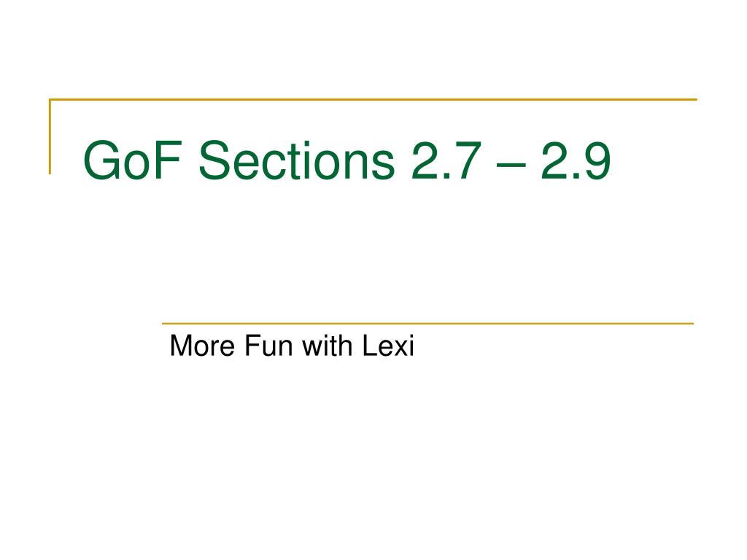This screenshot has width=747, height=560.
Task: Click the word 'GoF' in the title
Action: [x=133, y=160]
